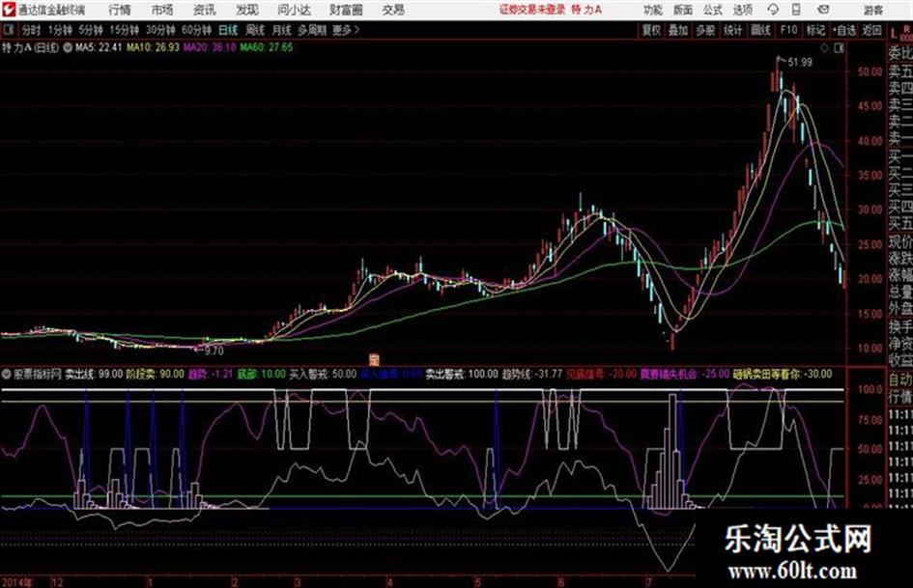Toggle the panel layout icon beside 分时
Image resolution: width=913 pixels, height=588 pixels.
pos(8,30)
